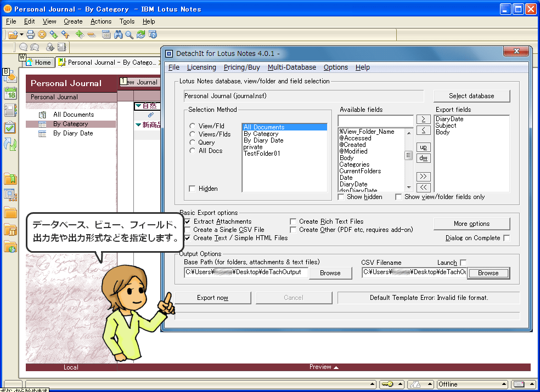
Task: Open the Actions menu in Lotus Notes
Action: (101, 21)
